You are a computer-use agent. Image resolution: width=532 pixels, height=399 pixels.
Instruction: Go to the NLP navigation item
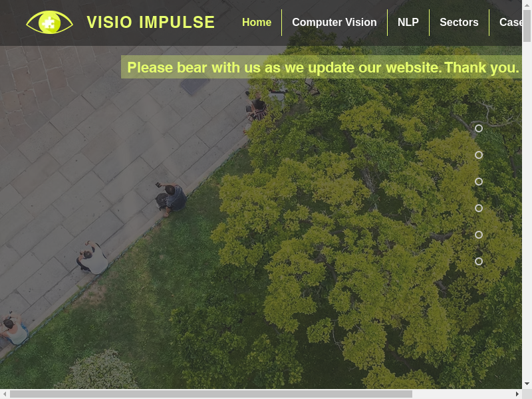[x=408, y=23]
